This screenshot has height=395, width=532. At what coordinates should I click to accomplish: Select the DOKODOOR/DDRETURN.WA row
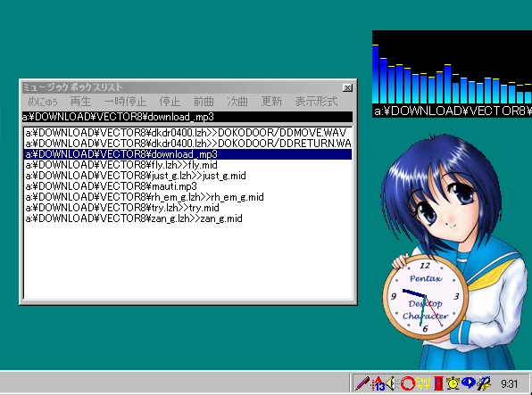[x=188, y=144]
